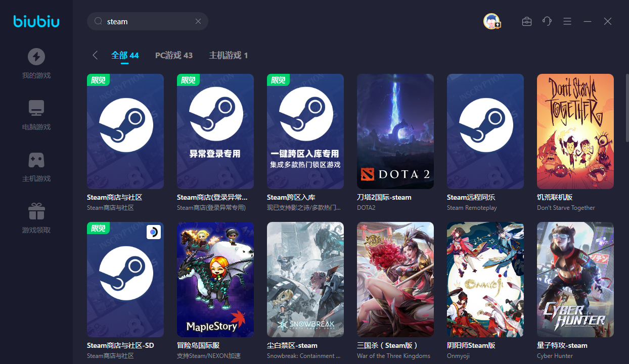629x364 pixels.
Task: Select the 全部 44 tab
Action: (x=125, y=55)
